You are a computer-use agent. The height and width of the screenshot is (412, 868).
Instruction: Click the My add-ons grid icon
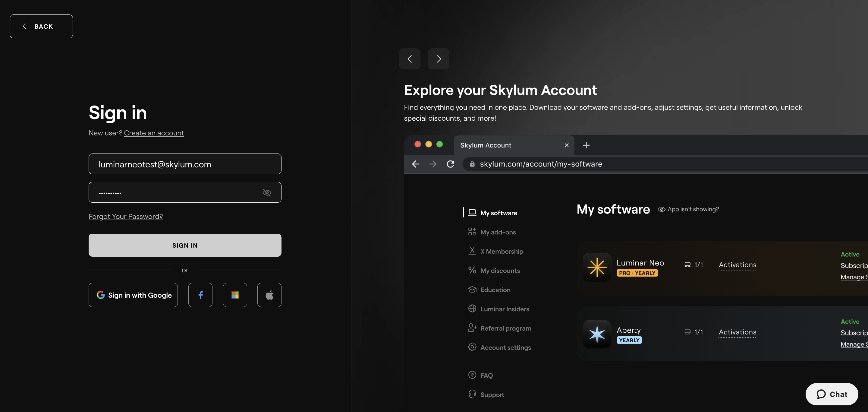472,231
